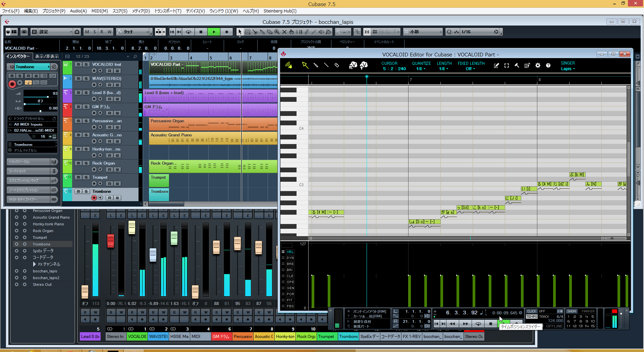The width and height of the screenshot is (644, 352).
Task: Open the エクスプレッションマップ inspector section
Action: (x=32, y=181)
